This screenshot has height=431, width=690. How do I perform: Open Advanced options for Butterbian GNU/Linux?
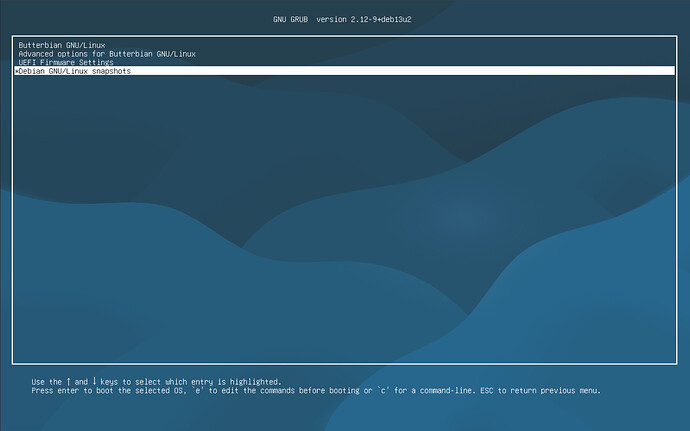click(x=345, y=54)
